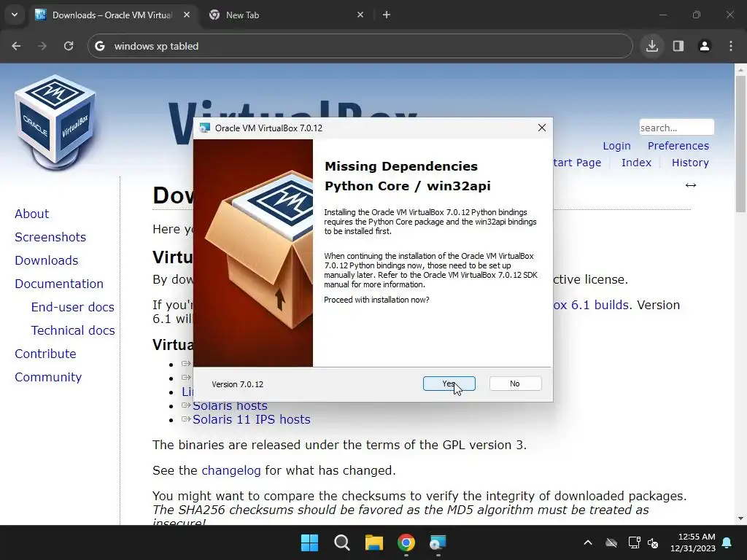Open Windows taskbar Search
The width and height of the screenshot is (747, 560).
(341, 542)
